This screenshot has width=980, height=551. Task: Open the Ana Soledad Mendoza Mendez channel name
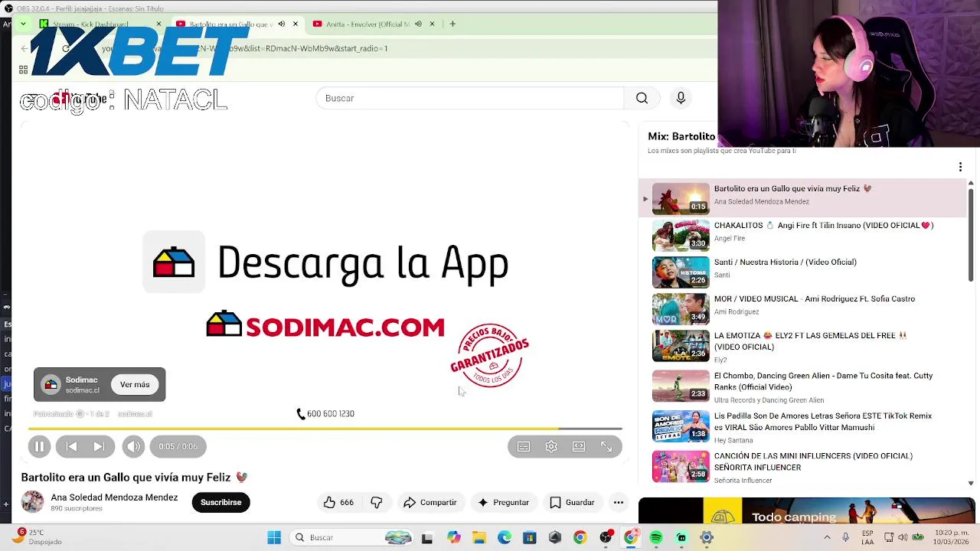click(x=114, y=497)
